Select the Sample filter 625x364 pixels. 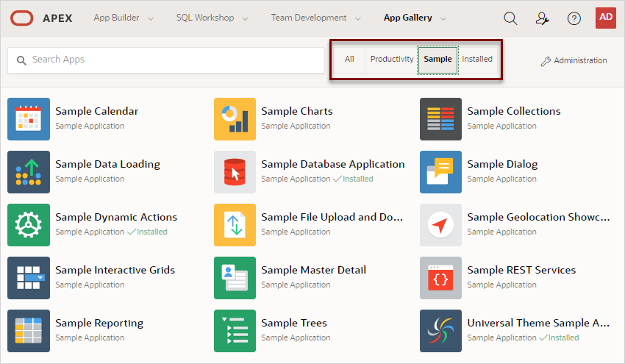[x=438, y=59]
